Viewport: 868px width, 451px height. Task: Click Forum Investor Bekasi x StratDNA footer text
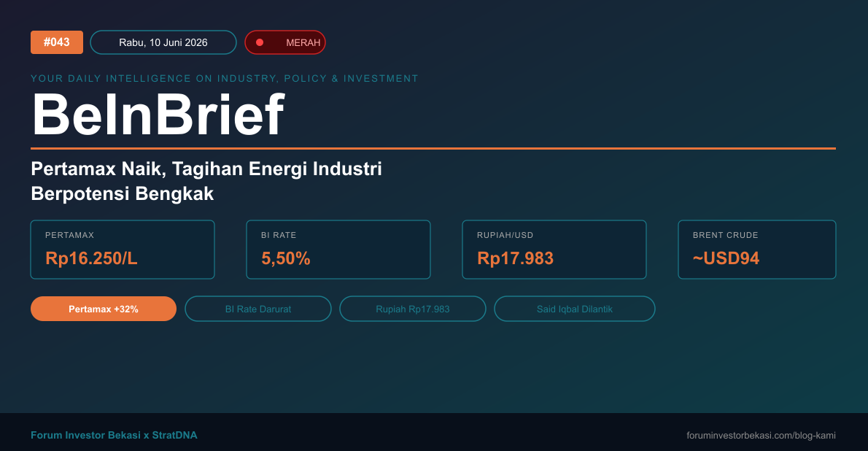click(x=114, y=435)
